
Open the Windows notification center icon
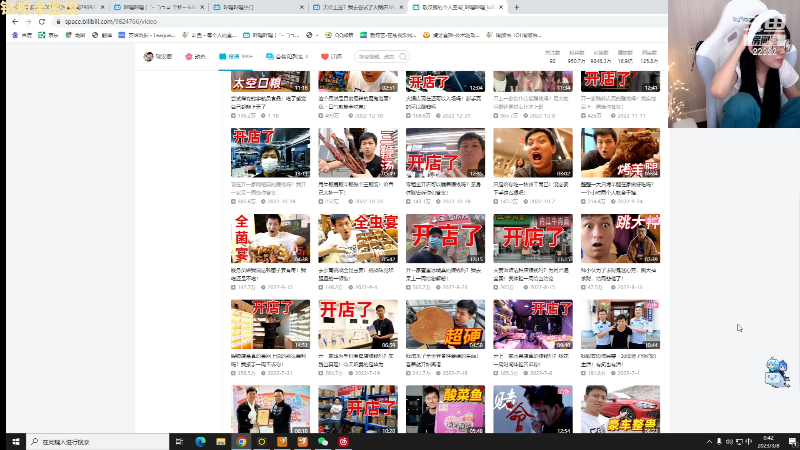792,442
